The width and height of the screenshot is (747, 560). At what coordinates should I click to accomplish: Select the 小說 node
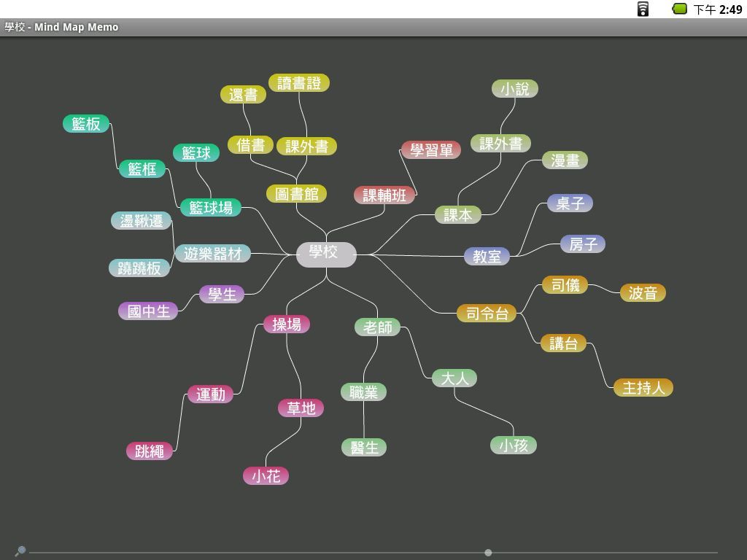(x=515, y=89)
